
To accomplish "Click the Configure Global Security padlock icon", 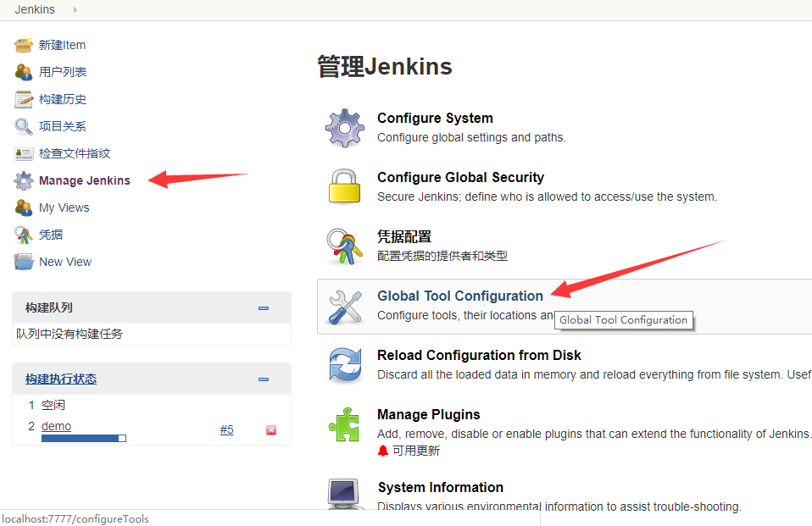I will click(344, 185).
